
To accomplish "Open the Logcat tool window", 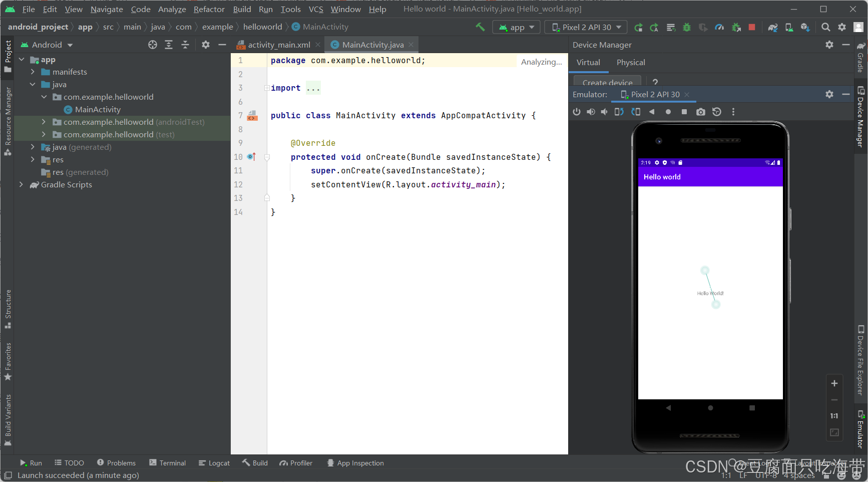I will point(214,463).
